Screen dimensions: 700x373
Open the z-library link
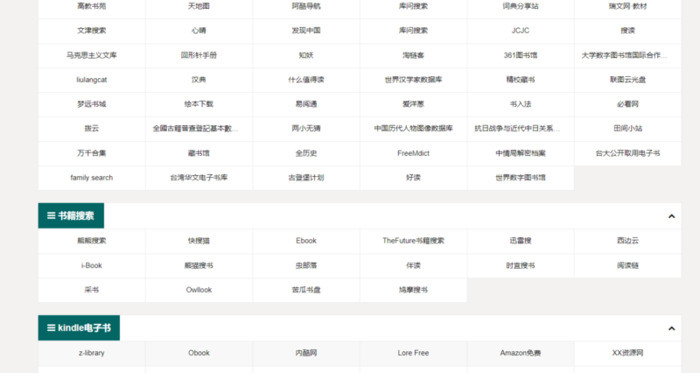click(x=92, y=353)
